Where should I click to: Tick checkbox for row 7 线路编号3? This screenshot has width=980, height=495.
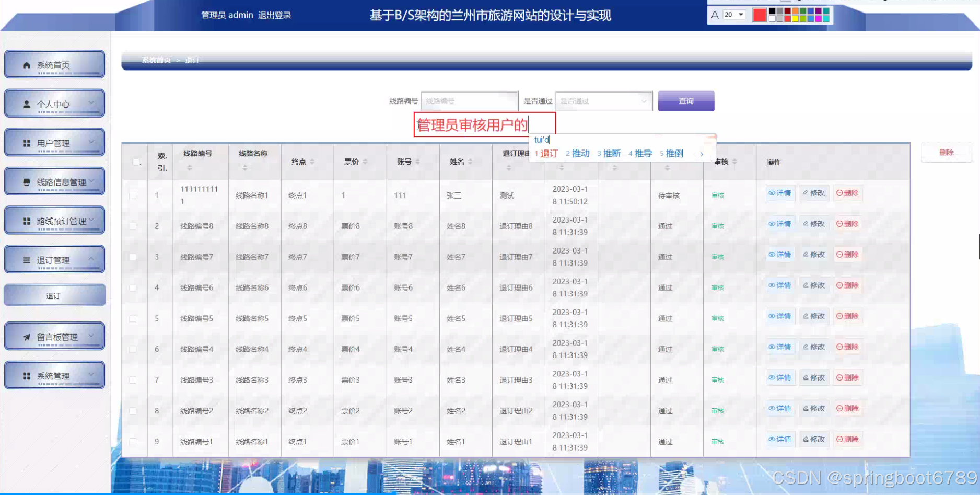click(133, 380)
